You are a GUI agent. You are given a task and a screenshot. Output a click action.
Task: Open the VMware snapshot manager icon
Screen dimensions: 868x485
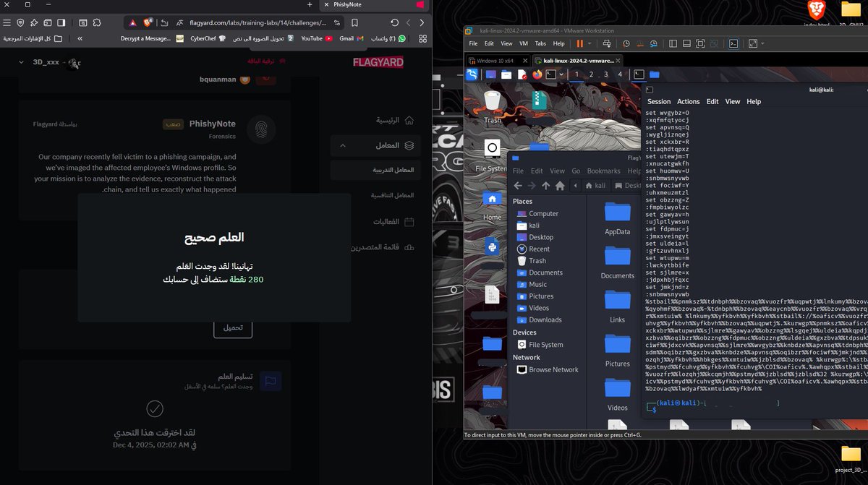pyautogui.click(x=652, y=44)
